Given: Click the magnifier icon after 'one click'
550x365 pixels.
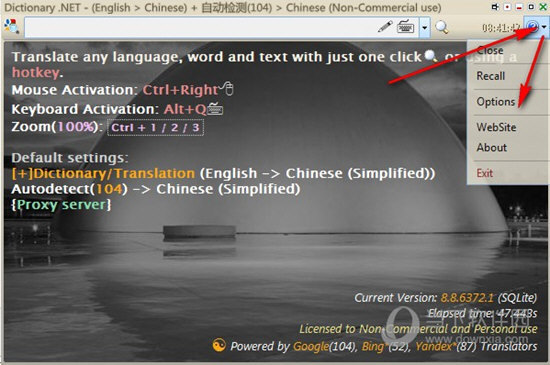Looking at the screenshot, I should coord(431,56).
